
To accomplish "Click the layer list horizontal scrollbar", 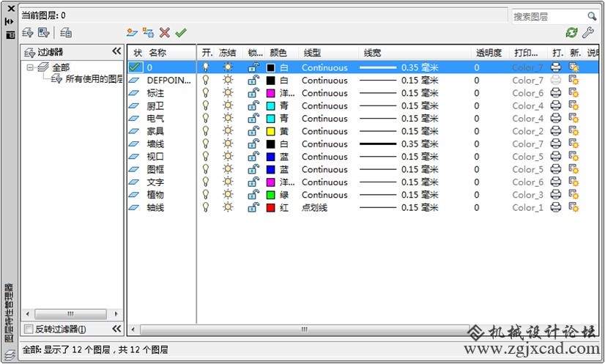I will tap(305, 330).
